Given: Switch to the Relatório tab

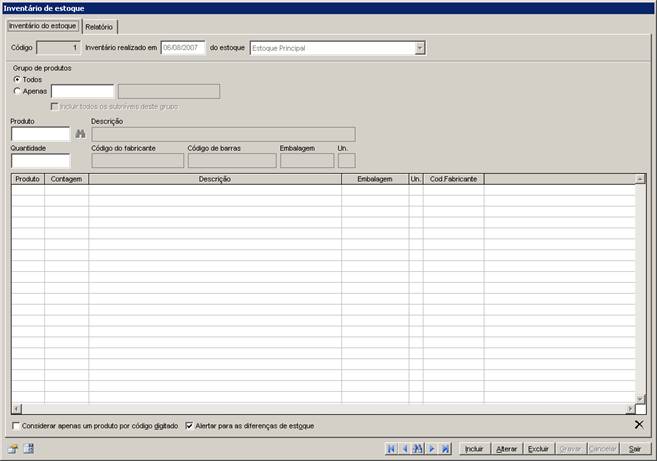Looking at the screenshot, I should (99, 27).
